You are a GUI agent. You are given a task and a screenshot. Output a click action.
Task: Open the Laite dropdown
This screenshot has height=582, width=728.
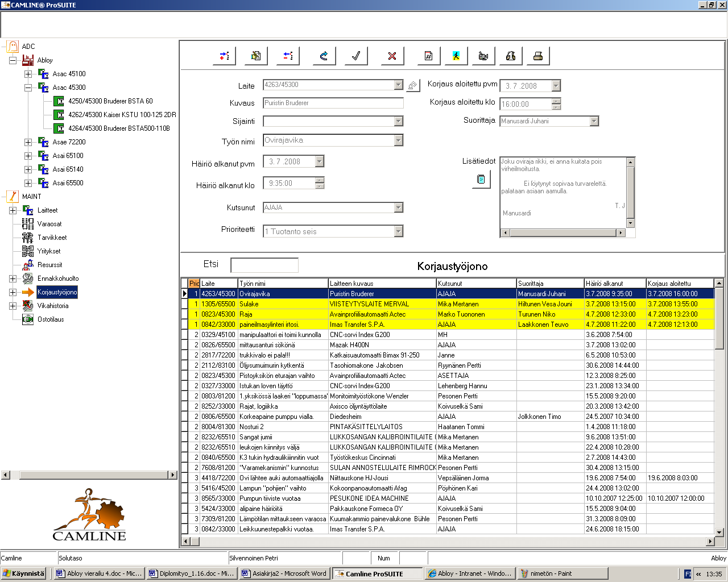[398, 85]
